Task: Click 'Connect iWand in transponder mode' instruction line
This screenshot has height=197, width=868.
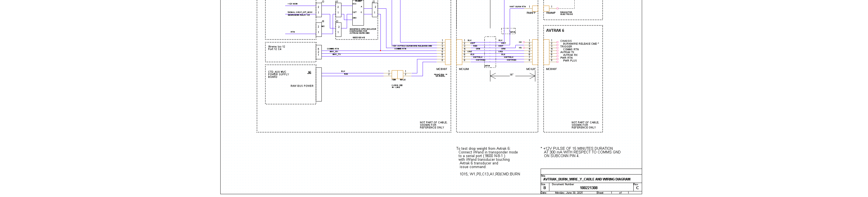Action: coord(488,152)
